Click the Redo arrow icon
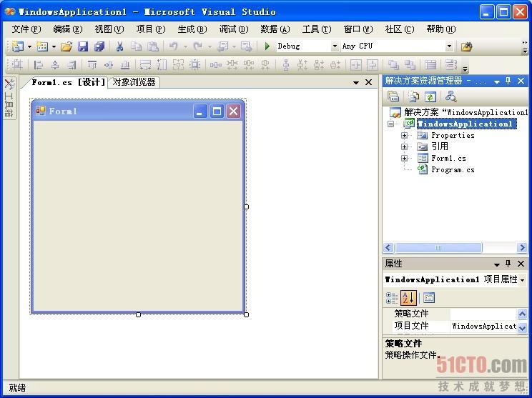This screenshot has width=532, height=398. 198,46
